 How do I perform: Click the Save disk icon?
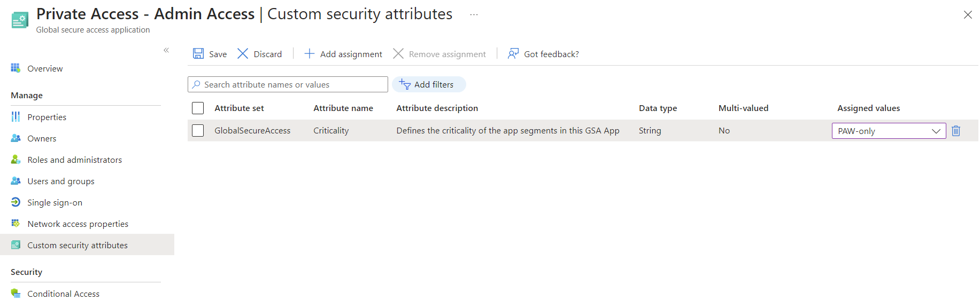point(198,53)
